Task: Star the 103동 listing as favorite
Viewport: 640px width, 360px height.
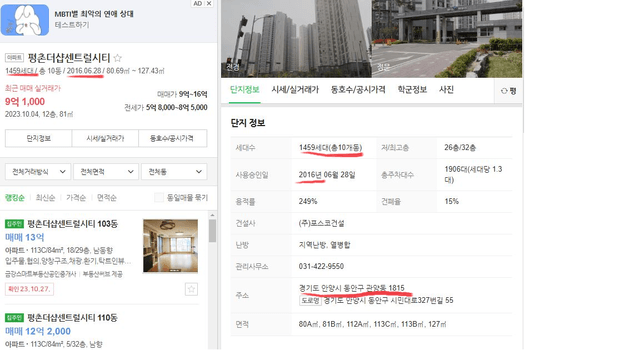Action: click(x=191, y=289)
